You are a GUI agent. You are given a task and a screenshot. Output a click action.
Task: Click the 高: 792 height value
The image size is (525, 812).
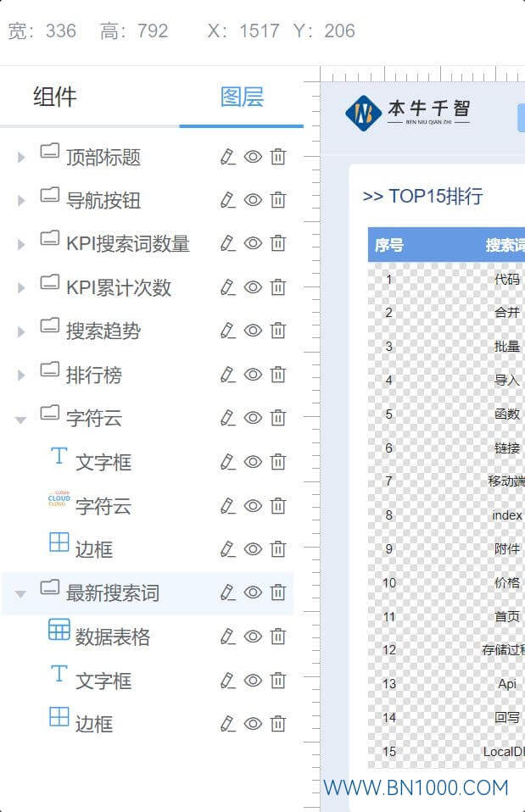(x=134, y=31)
